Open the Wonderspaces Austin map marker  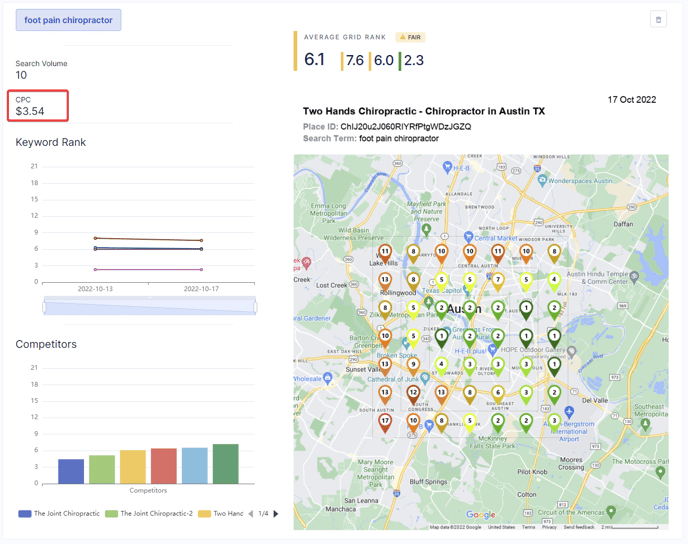click(x=541, y=182)
